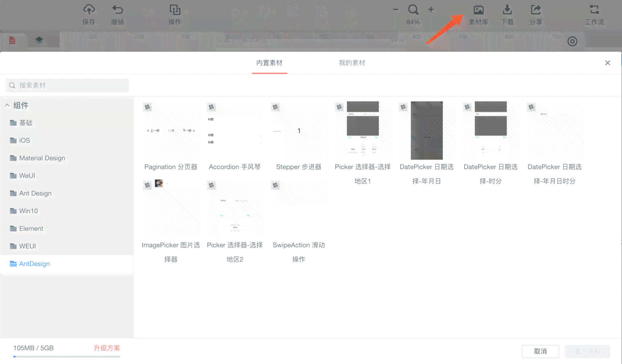
Task: Zoom out with the minus icon
Action: tap(396, 10)
